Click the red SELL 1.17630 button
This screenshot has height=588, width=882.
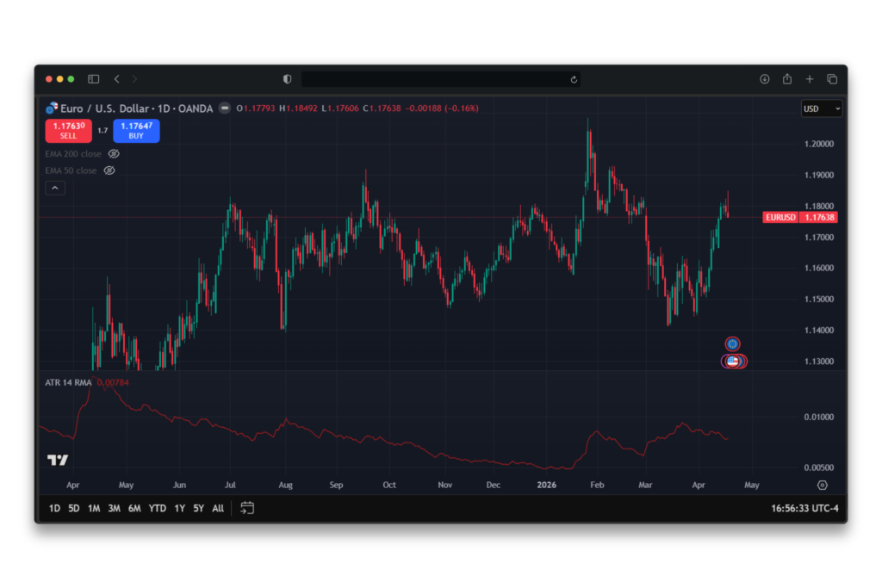tap(68, 131)
